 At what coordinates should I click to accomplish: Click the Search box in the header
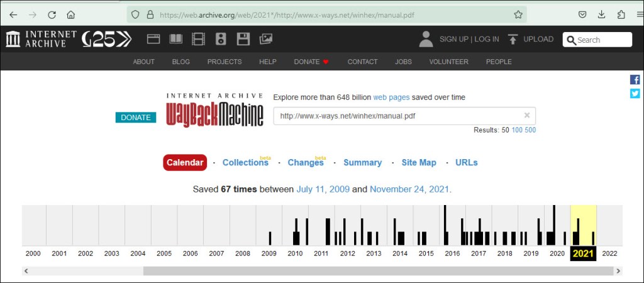[597, 40]
